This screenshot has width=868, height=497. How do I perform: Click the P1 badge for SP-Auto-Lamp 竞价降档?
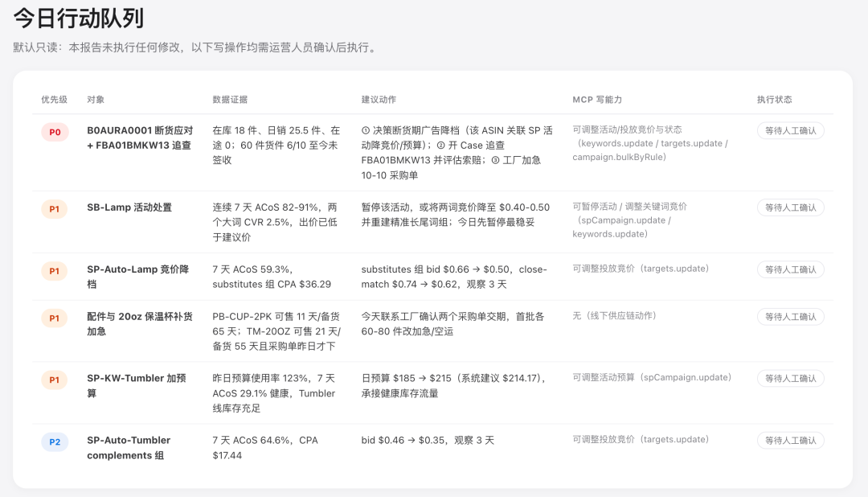coord(55,271)
